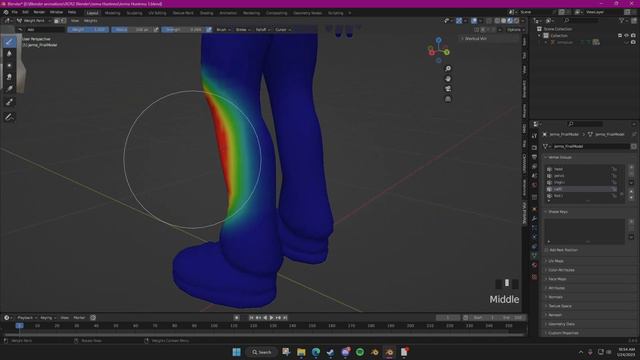Open Spotify from the taskbar
Screen dimensions: 640x360
click(360, 352)
